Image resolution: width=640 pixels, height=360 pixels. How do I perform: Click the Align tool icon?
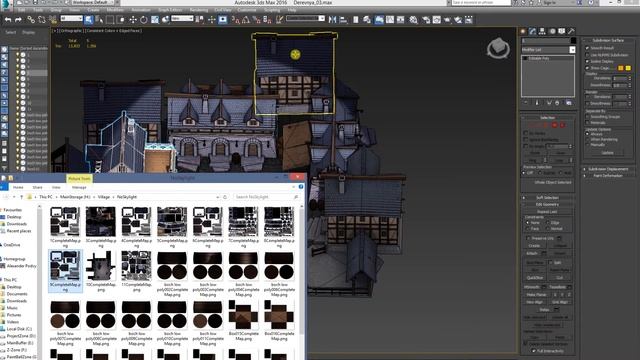(x=343, y=20)
